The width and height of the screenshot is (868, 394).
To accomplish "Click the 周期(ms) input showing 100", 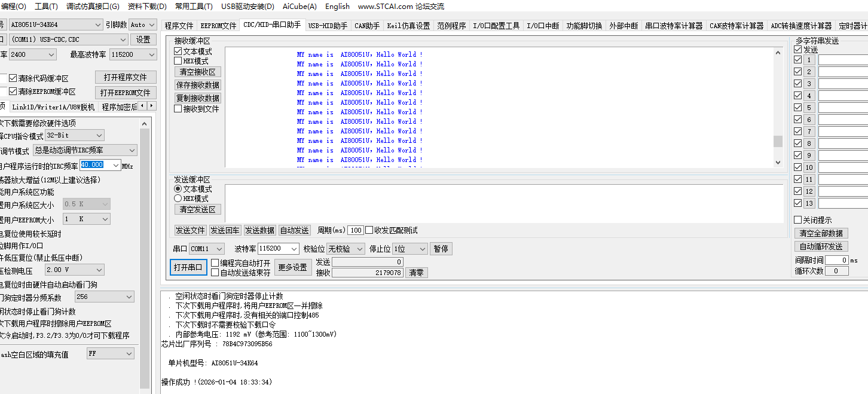I will click(355, 230).
